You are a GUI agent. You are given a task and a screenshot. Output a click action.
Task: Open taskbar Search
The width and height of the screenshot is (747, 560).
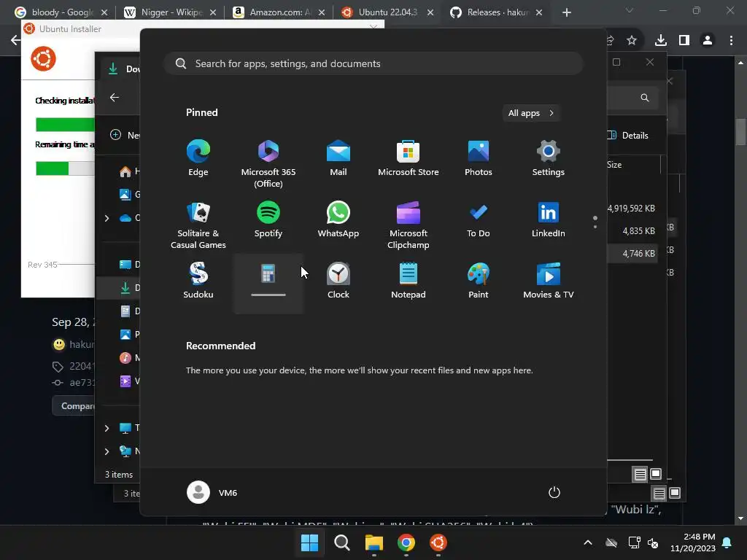point(341,542)
